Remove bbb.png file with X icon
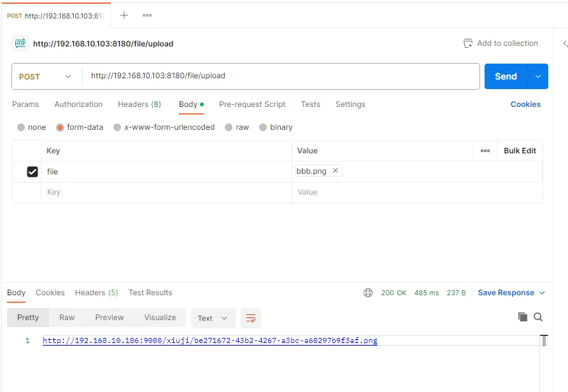The width and height of the screenshot is (568, 392). (x=336, y=171)
